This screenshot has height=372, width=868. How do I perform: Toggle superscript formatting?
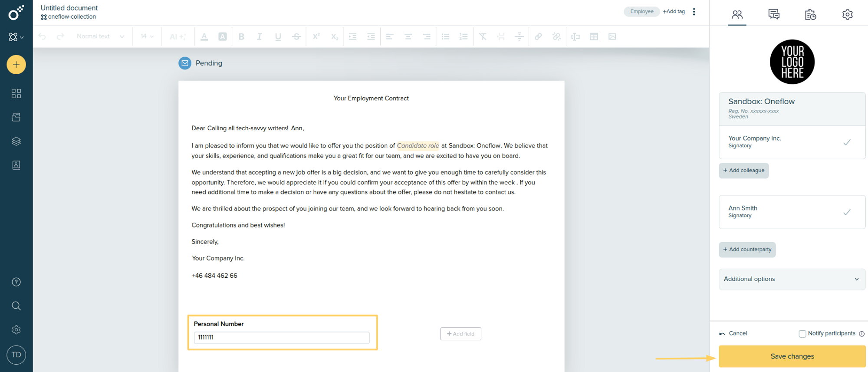pos(316,36)
